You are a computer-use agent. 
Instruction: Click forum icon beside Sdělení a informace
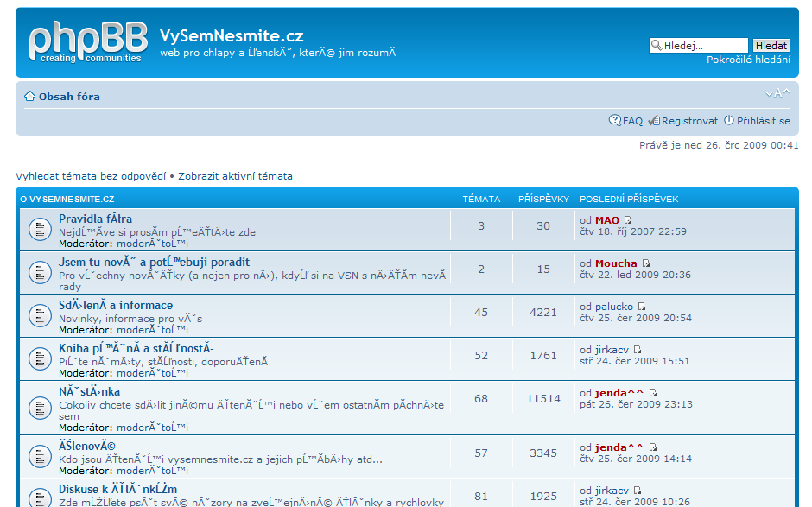coord(40,316)
